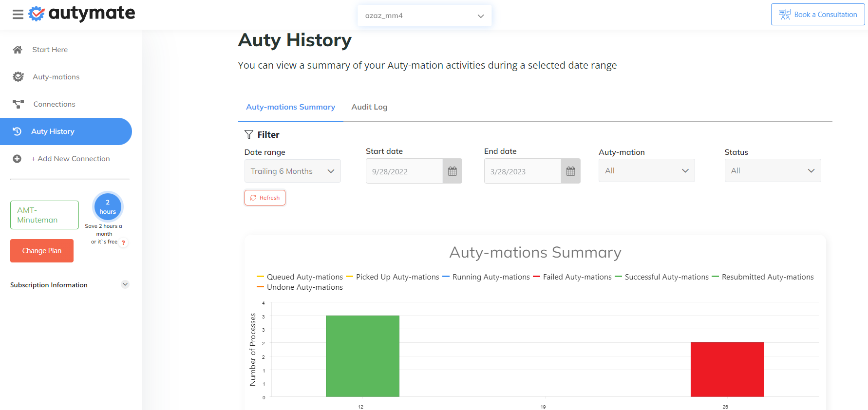This screenshot has width=868, height=410.
Task: Click the Start date input field
Action: pyautogui.click(x=404, y=171)
